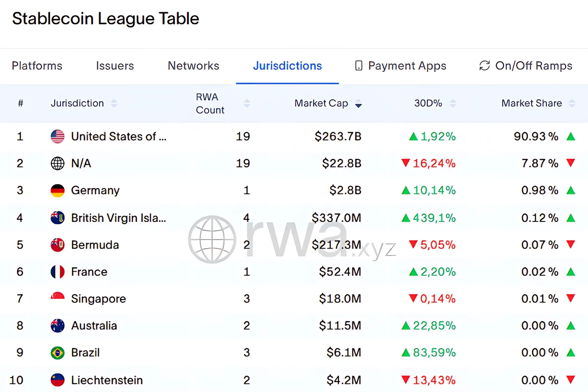The image size is (588, 392).
Task: Toggle Market Cap sort order arrow
Action: tap(358, 104)
